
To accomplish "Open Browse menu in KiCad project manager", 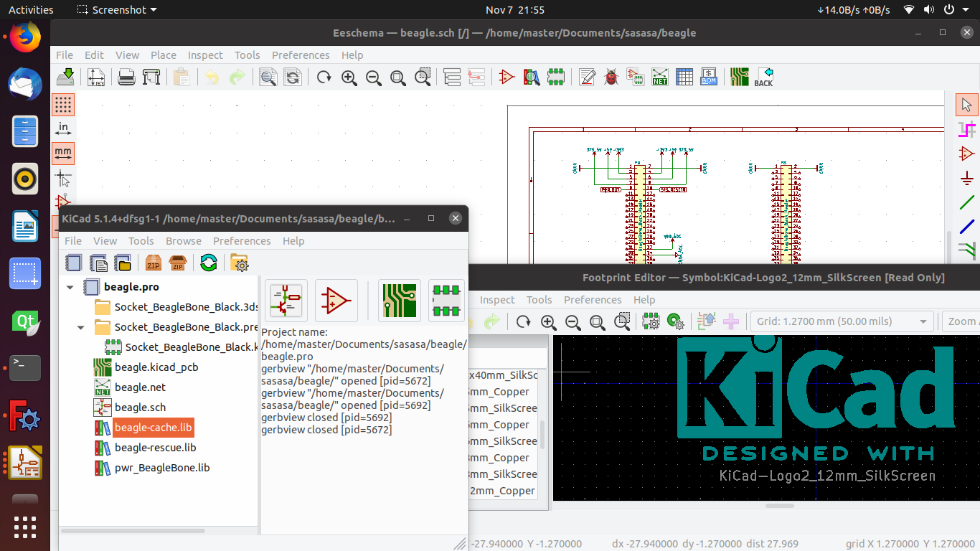I will (x=184, y=241).
